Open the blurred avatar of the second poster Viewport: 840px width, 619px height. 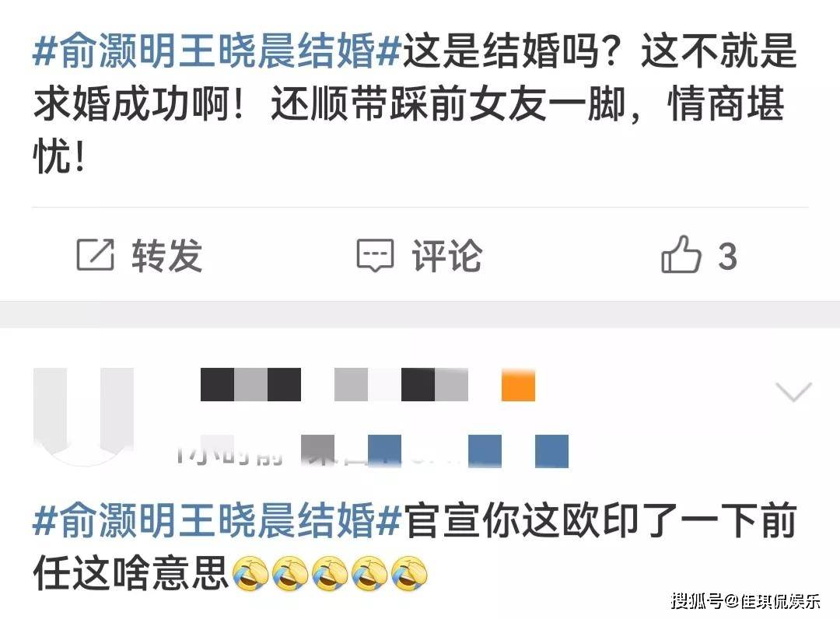(x=83, y=416)
